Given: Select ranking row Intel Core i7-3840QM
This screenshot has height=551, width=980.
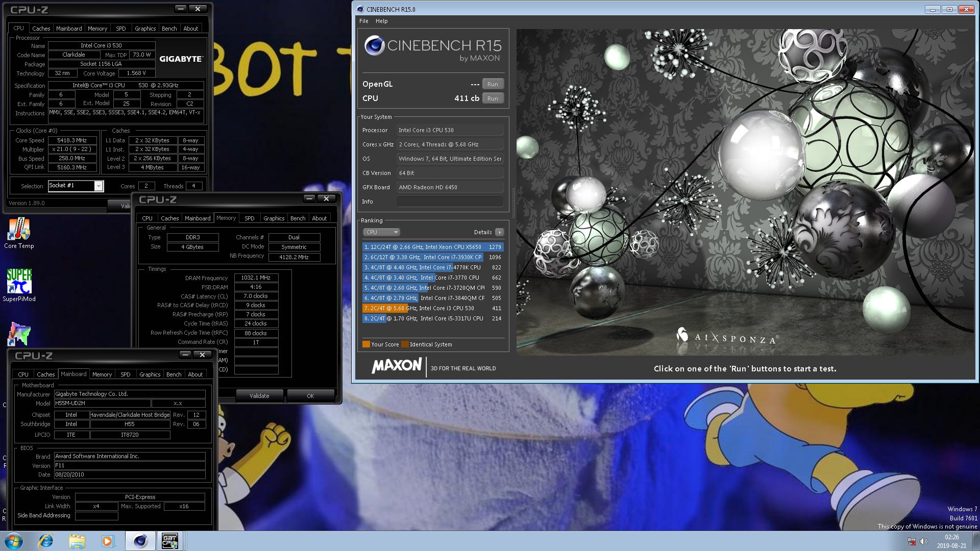Looking at the screenshot, I should click(433, 298).
